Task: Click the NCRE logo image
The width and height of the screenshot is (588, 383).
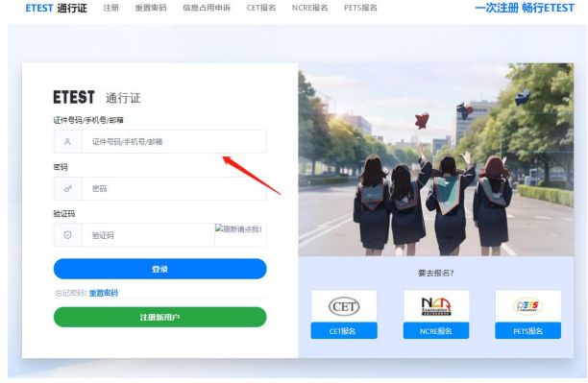Action: tap(436, 306)
